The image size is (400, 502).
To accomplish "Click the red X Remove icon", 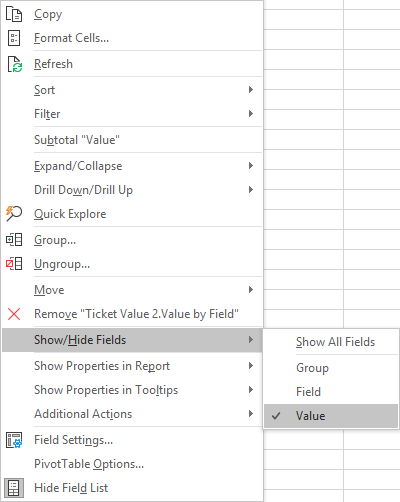I will (14, 314).
